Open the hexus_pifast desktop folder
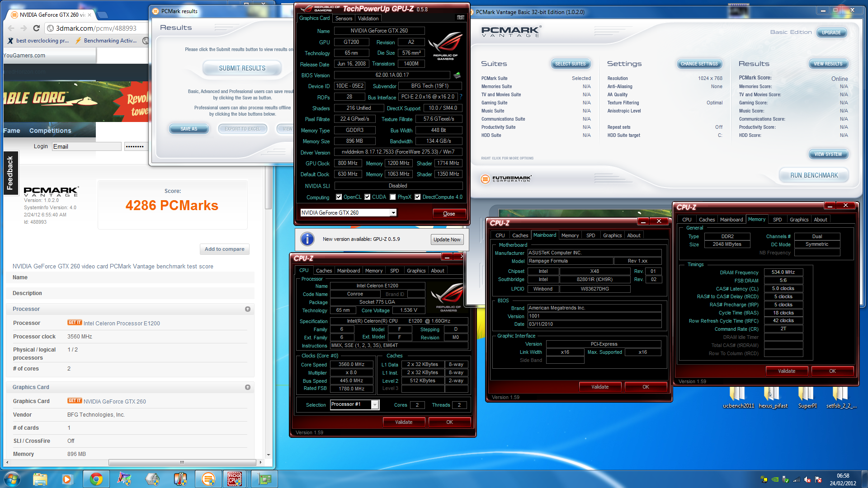The image size is (868, 488). point(773,397)
